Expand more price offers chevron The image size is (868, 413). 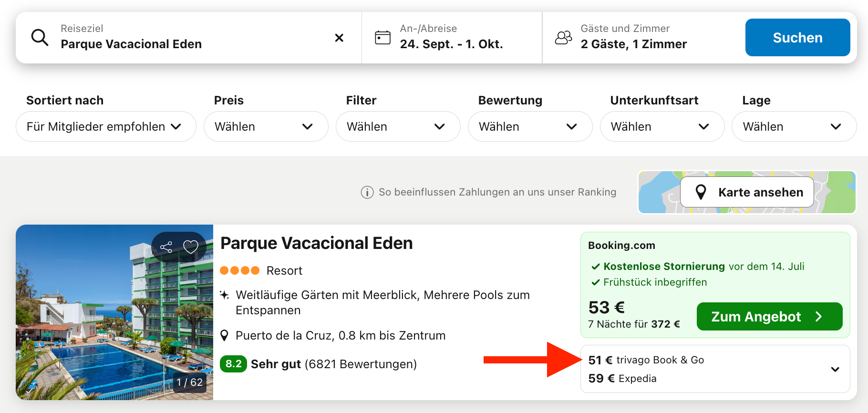click(835, 369)
